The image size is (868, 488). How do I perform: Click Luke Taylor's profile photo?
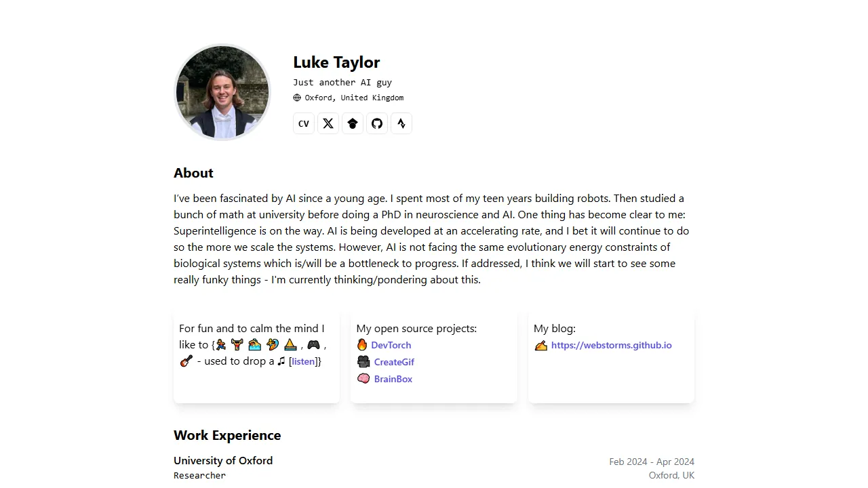click(x=222, y=92)
